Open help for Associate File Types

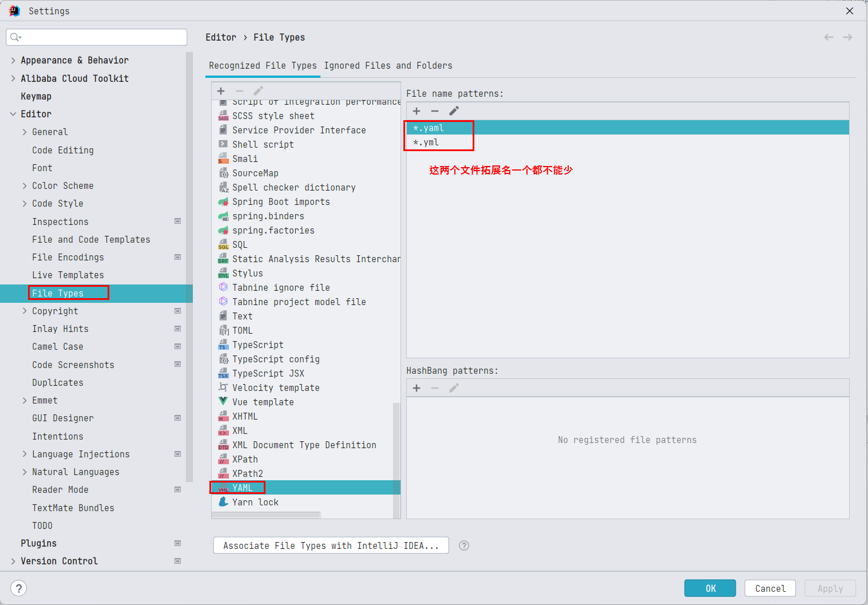[464, 545]
